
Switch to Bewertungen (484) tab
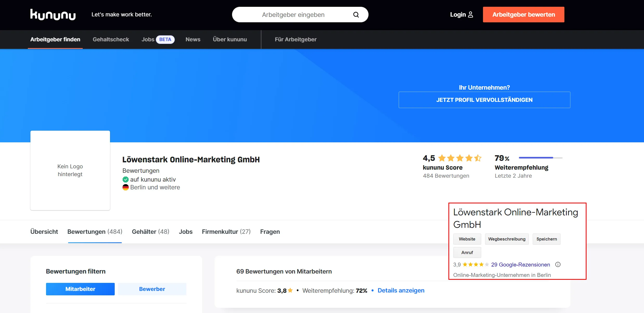click(95, 232)
